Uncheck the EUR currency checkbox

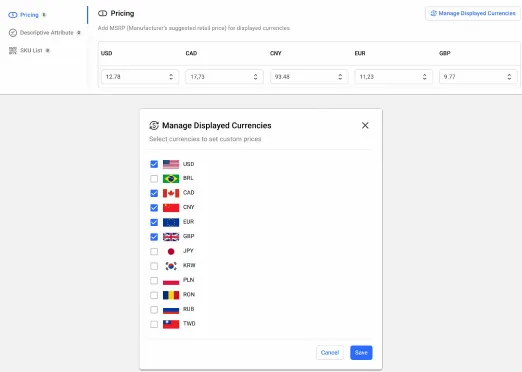154,222
